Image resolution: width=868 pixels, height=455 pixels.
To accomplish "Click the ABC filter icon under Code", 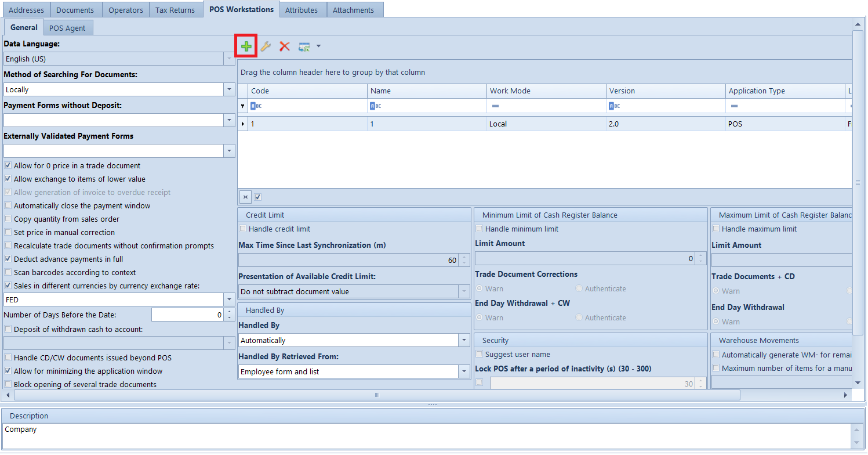I will [256, 106].
